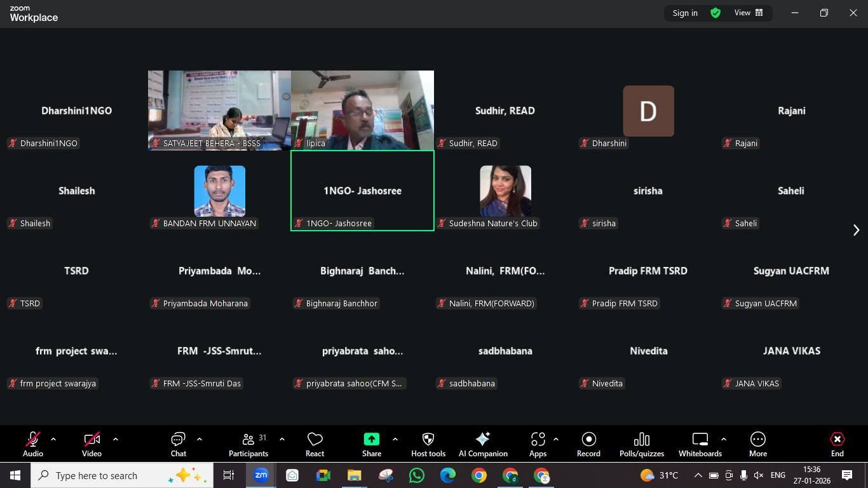The width and height of the screenshot is (868, 488).
Task: Open the Windows Start menu
Action: point(15,475)
